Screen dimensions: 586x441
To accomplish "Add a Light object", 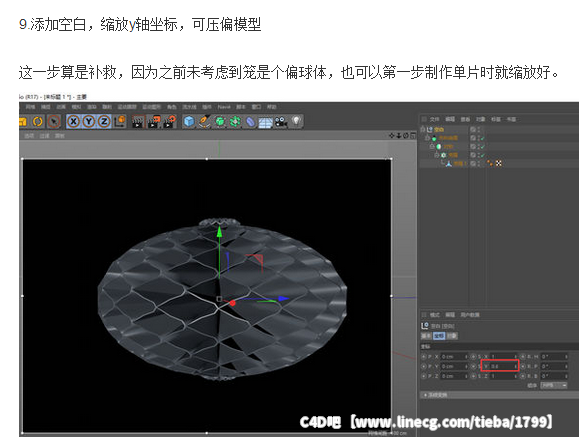I will [x=296, y=121].
